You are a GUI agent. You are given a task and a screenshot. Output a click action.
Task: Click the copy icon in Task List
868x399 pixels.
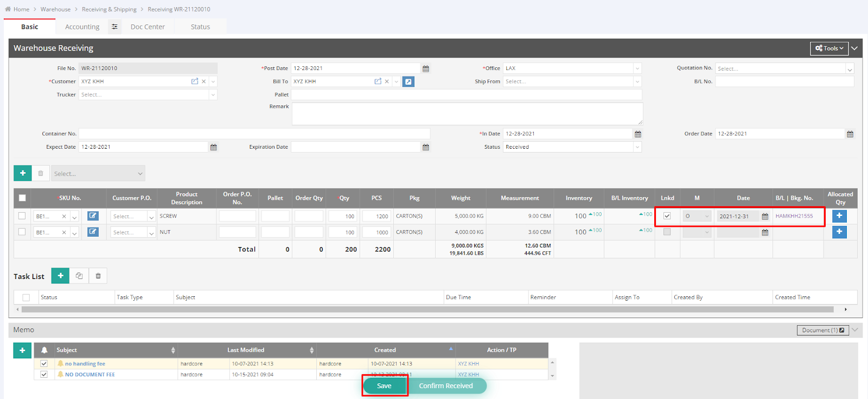coord(79,276)
